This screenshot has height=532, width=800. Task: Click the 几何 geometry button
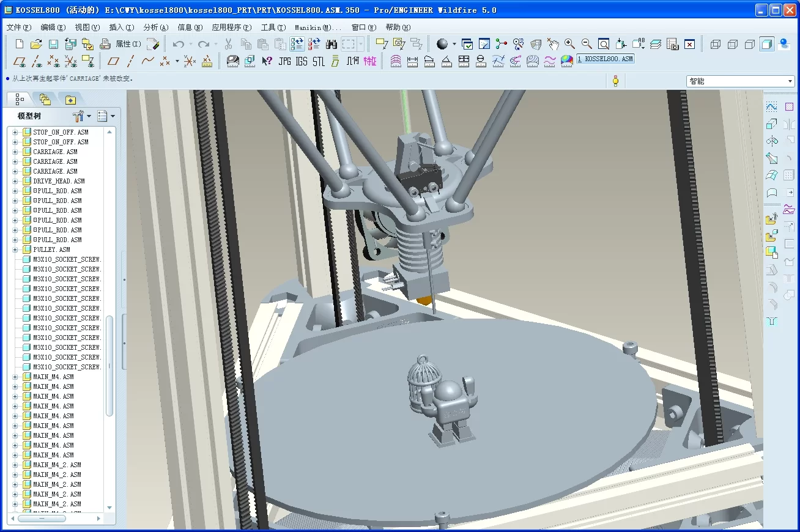(352, 61)
